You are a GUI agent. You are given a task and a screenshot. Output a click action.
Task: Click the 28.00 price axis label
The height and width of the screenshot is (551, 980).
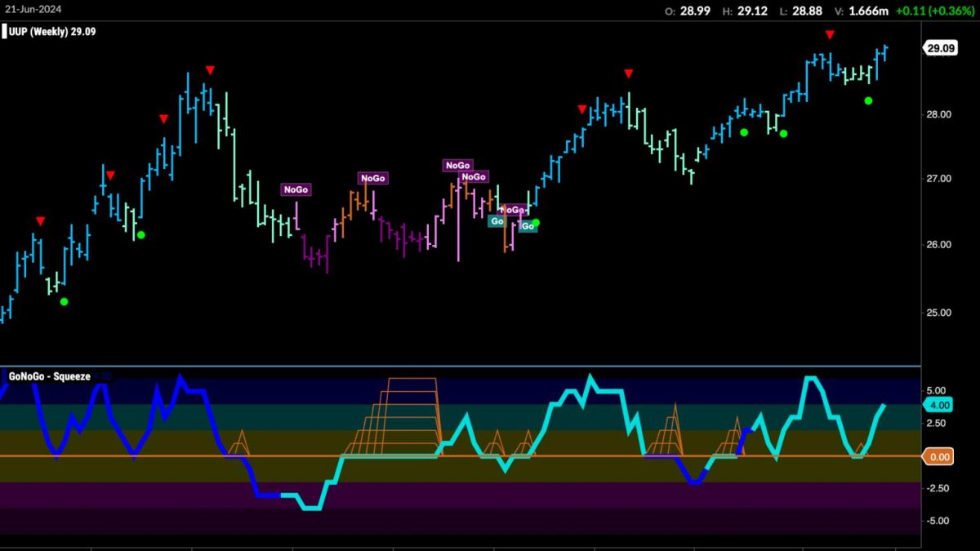tap(938, 114)
